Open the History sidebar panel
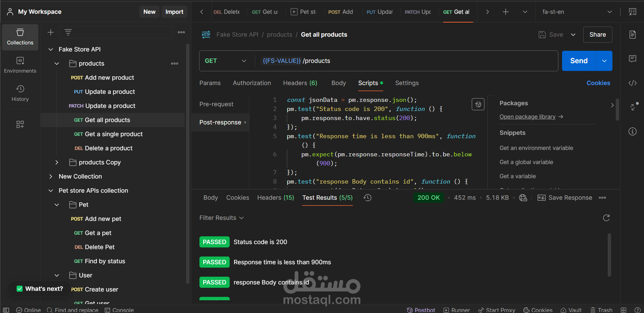Image resolution: width=644 pixels, height=313 pixels. pyautogui.click(x=20, y=93)
